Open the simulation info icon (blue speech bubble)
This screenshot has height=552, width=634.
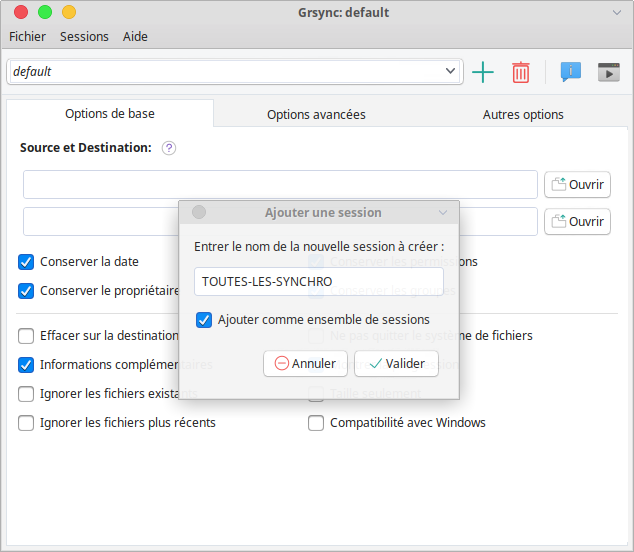(571, 72)
